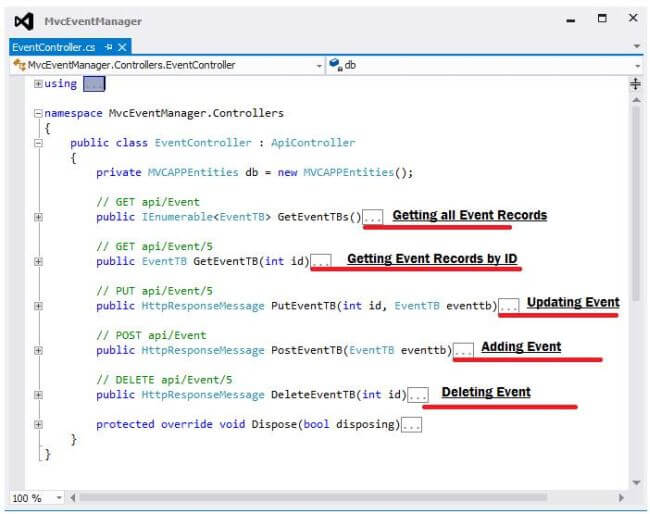This screenshot has height=514, width=650.
Task: Expand the Dispose method
Action: [38, 424]
